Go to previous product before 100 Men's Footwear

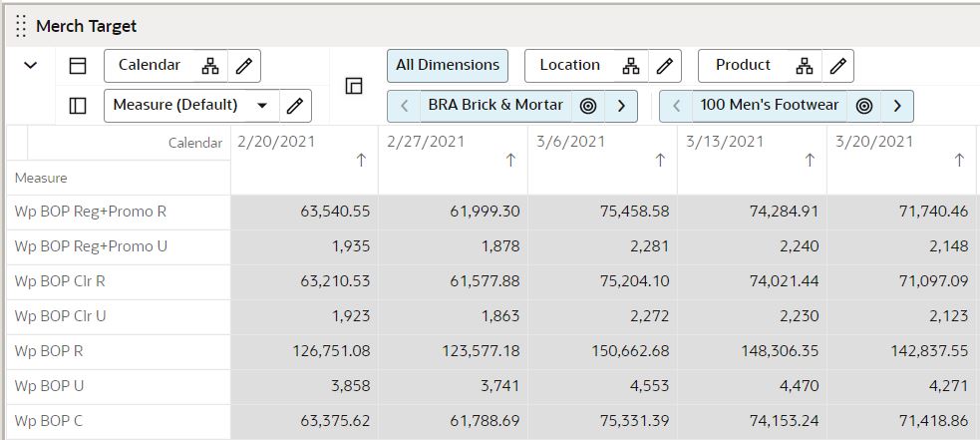click(676, 106)
